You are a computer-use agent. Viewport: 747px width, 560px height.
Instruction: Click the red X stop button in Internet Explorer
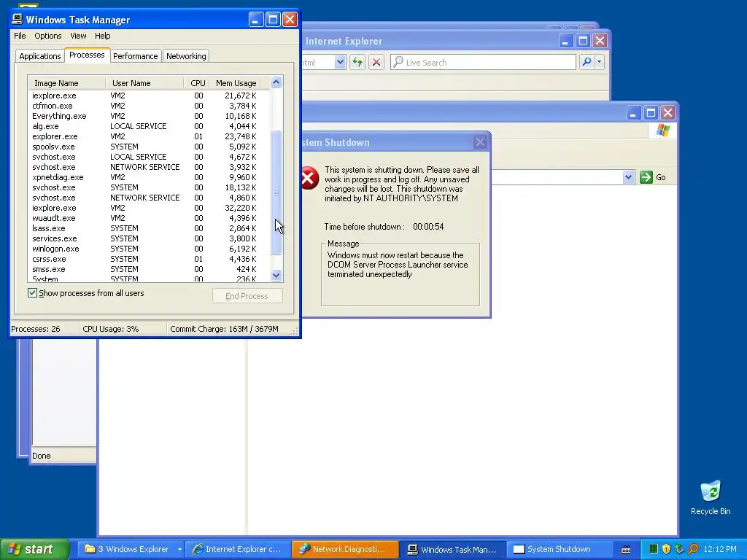coord(376,62)
